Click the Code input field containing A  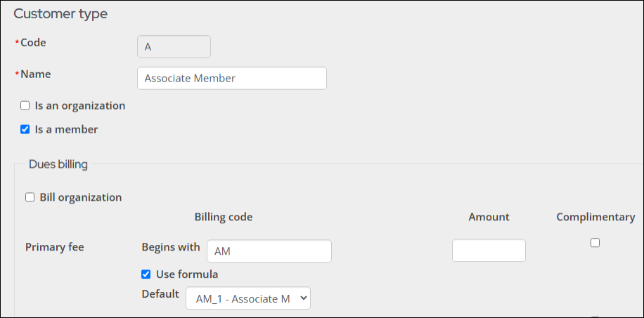(174, 47)
